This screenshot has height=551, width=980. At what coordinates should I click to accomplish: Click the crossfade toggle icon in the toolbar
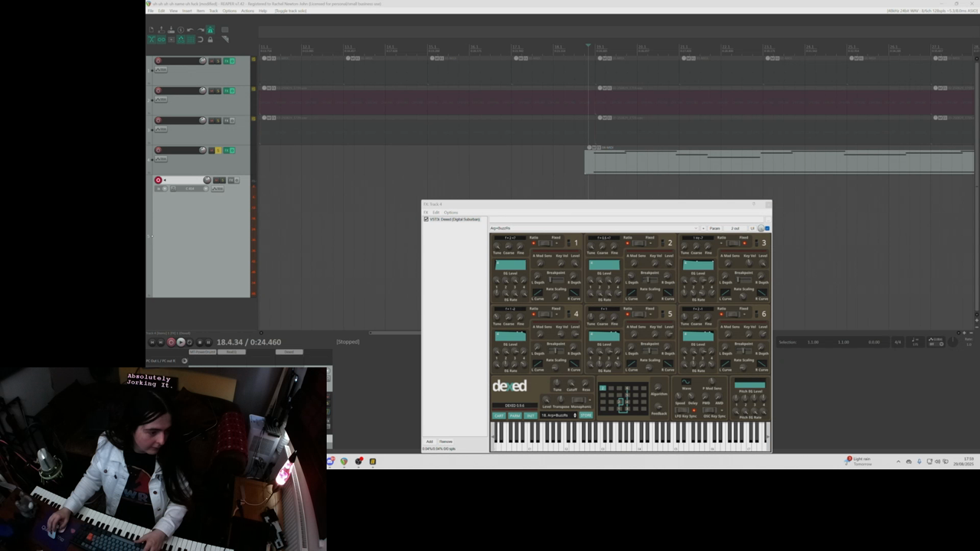(152, 40)
